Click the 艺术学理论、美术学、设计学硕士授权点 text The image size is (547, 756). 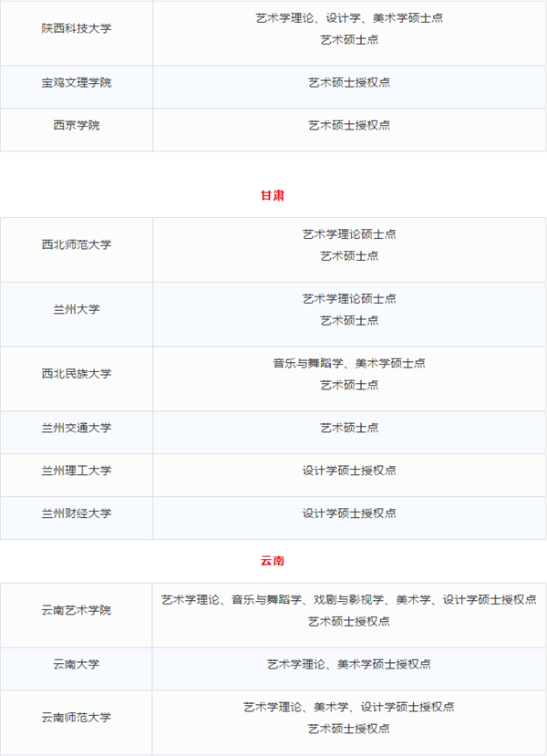[x=349, y=708]
